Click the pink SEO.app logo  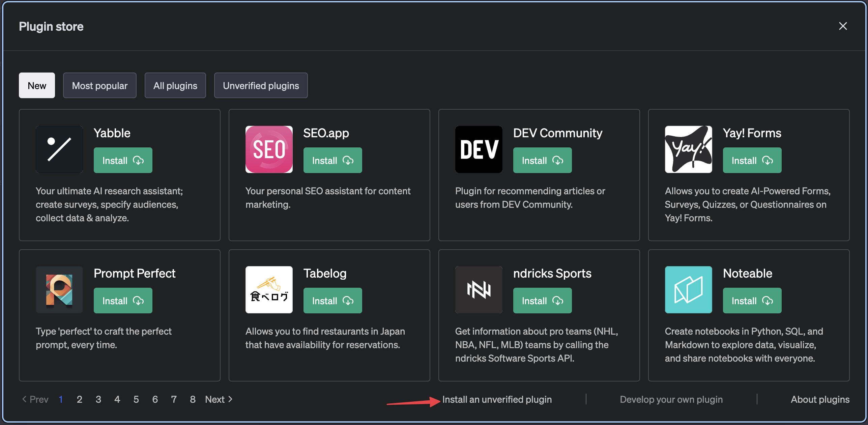click(269, 149)
